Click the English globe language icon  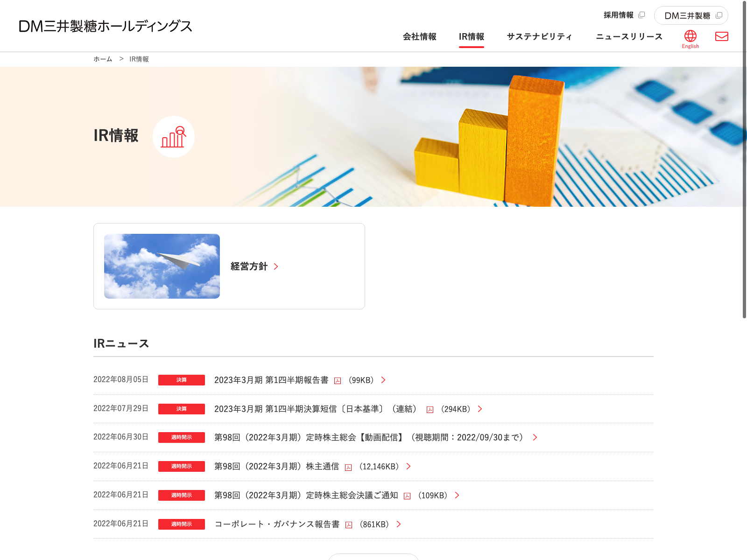pos(690,37)
